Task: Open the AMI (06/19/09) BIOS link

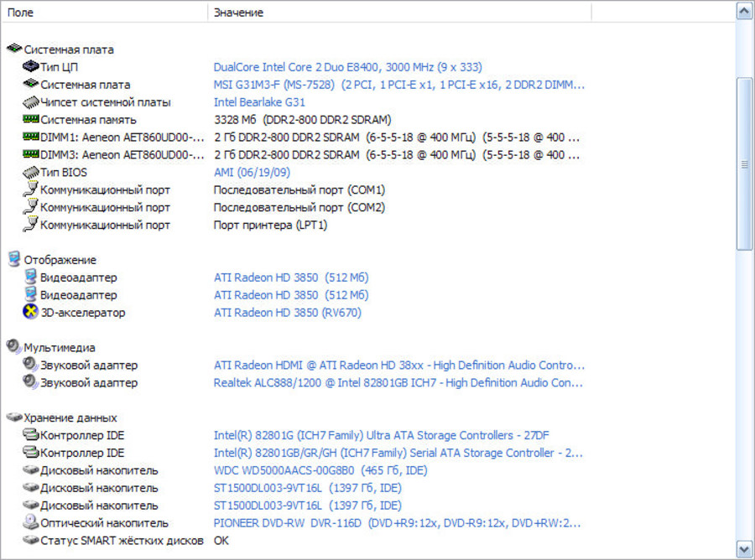Action: click(x=252, y=172)
